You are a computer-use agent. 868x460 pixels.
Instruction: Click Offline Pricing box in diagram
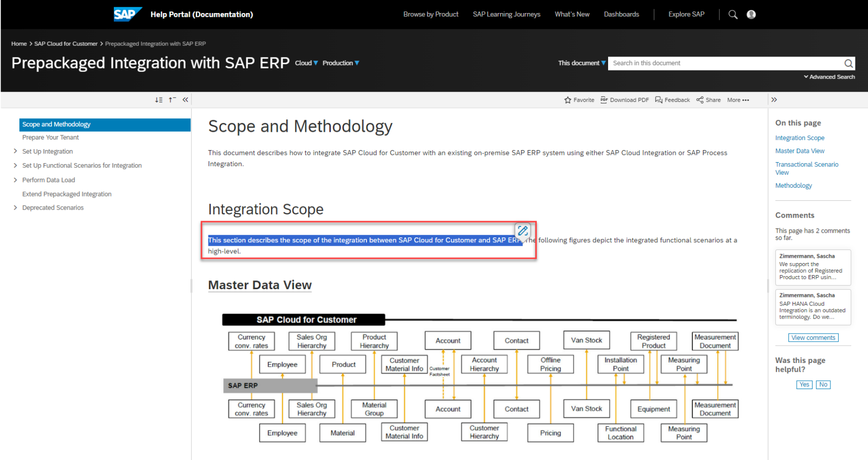[x=550, y=364]
